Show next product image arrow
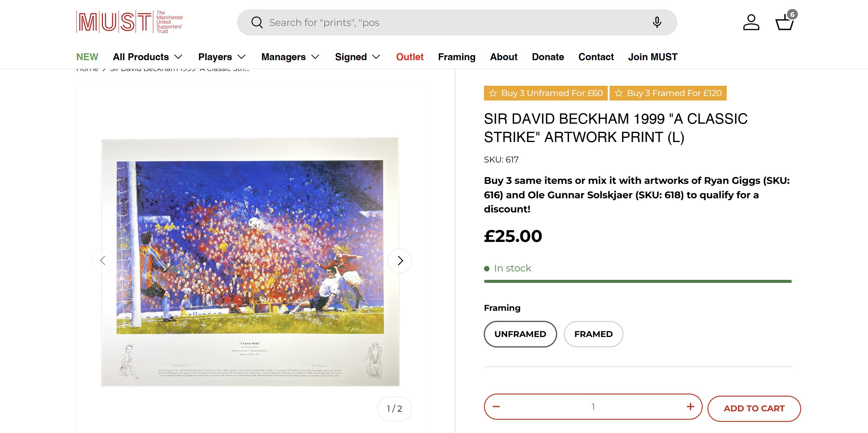The height and width of the screenshot is (433, 868). coord(400,261)
